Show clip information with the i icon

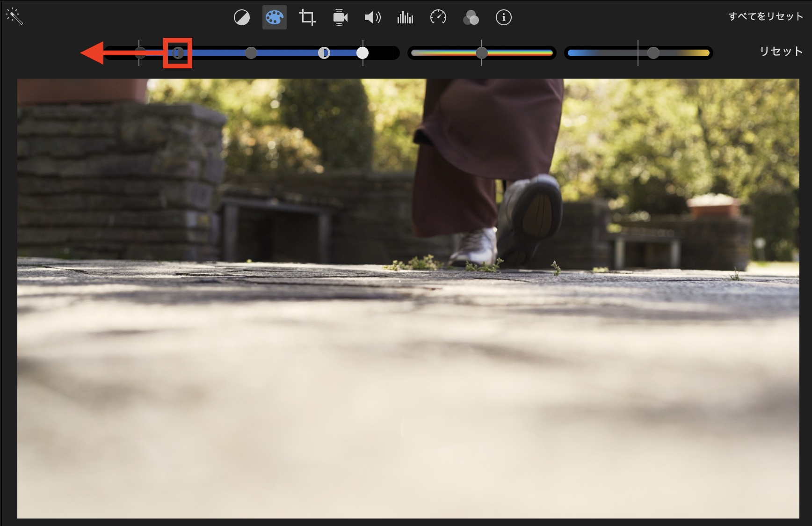point(504,18)
